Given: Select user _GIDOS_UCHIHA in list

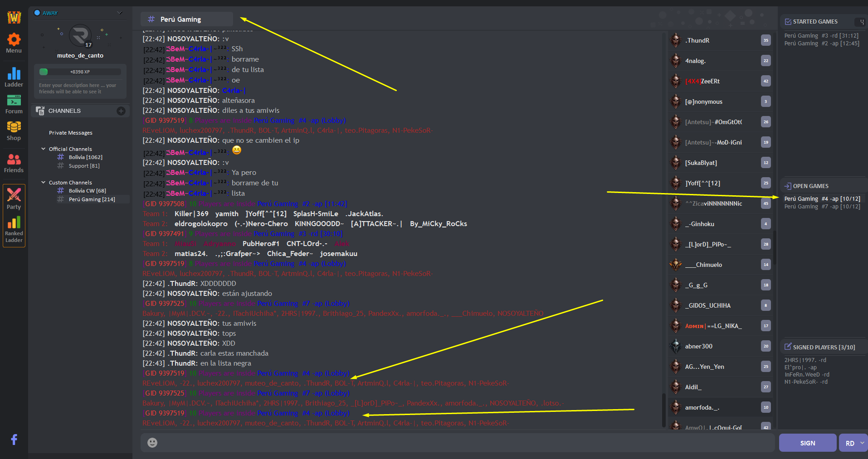Looking at the screenshot, I should click(x=720, y=305).
